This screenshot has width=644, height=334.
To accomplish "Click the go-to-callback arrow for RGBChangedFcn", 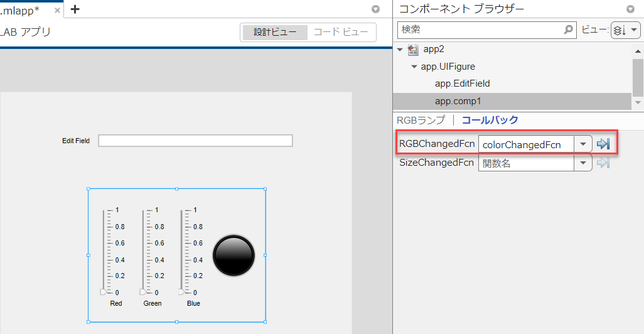I will [x=603, y=144].
